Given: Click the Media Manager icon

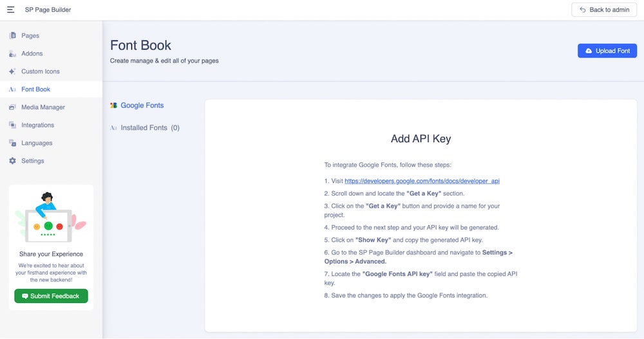Looking at the screenshot, I should coord(12,107).
